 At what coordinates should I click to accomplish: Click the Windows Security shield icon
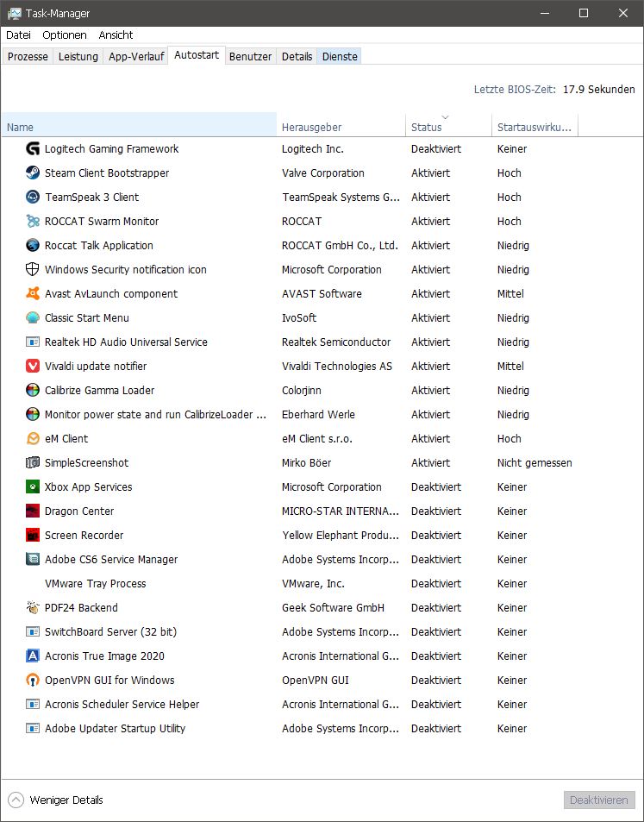pyautogui.click(x=33, y=269)
